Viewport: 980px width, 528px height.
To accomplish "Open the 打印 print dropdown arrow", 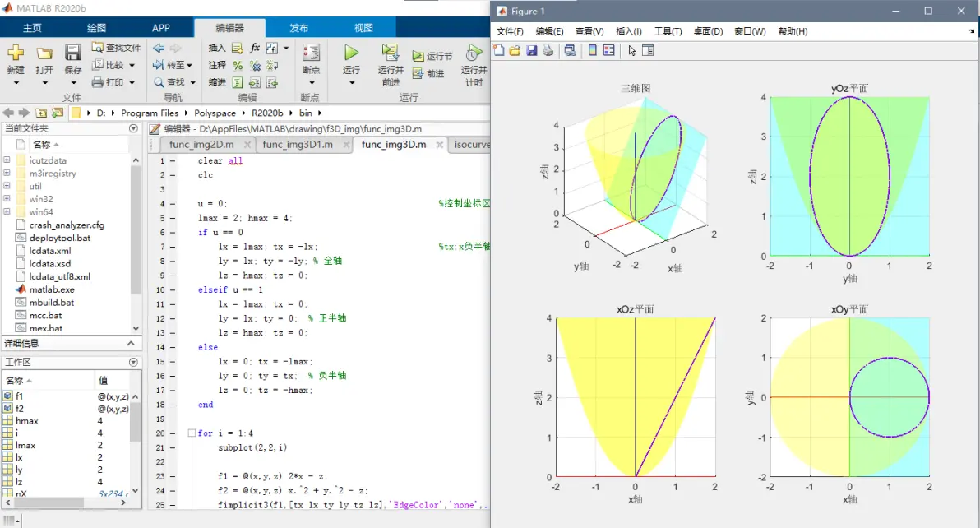I will pos(132,82).
